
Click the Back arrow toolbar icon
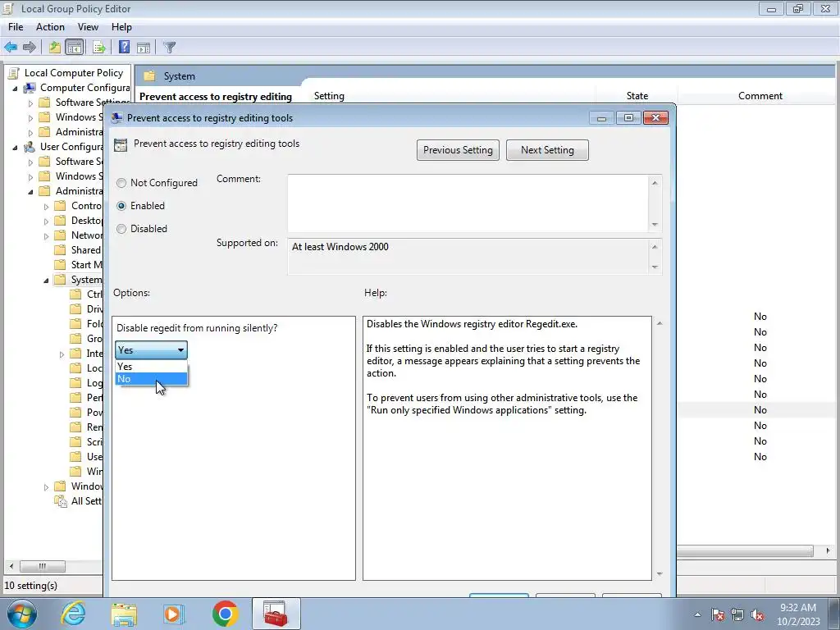tap(11, 47)
